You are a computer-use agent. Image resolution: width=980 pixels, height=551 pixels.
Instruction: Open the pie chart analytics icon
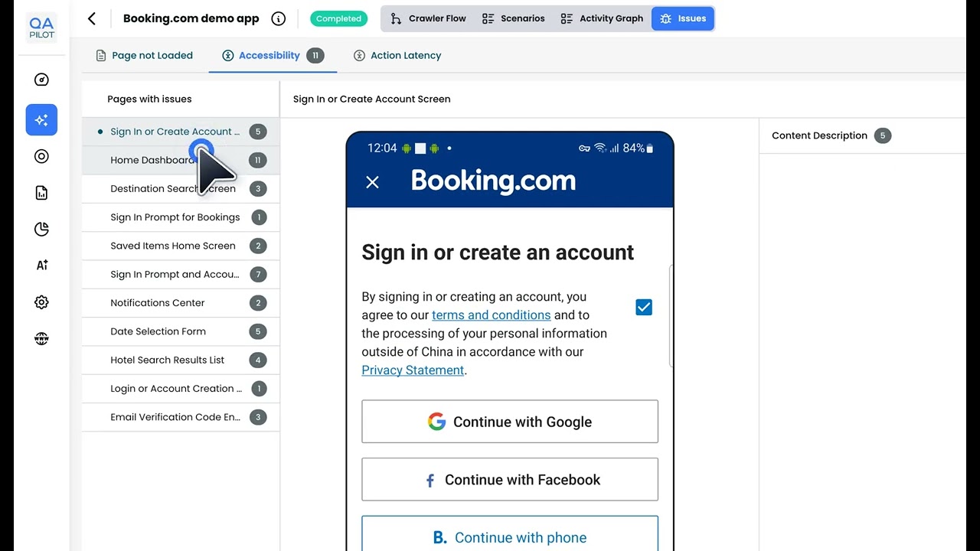click(41, 229)
